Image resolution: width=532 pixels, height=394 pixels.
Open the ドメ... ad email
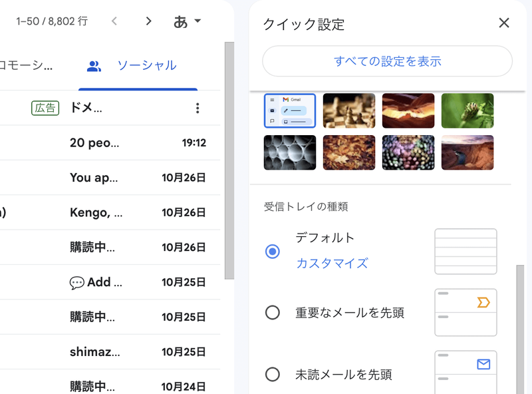[x=110, y=108]
